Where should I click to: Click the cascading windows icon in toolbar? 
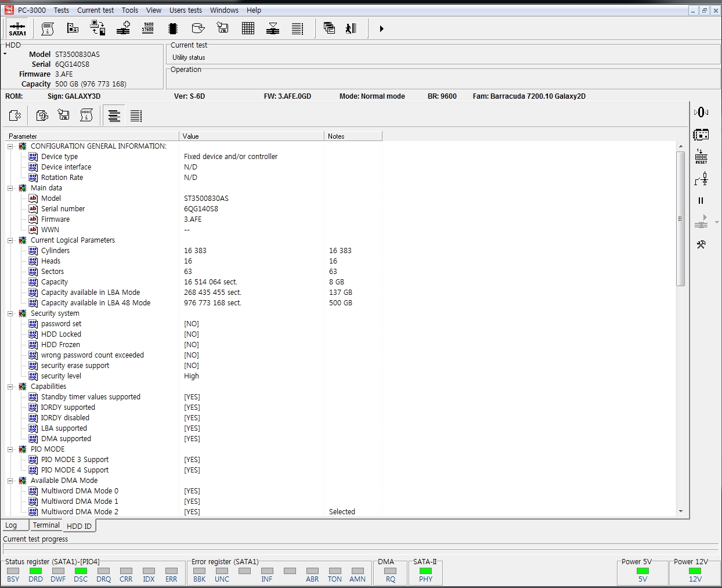pos(329,28)
